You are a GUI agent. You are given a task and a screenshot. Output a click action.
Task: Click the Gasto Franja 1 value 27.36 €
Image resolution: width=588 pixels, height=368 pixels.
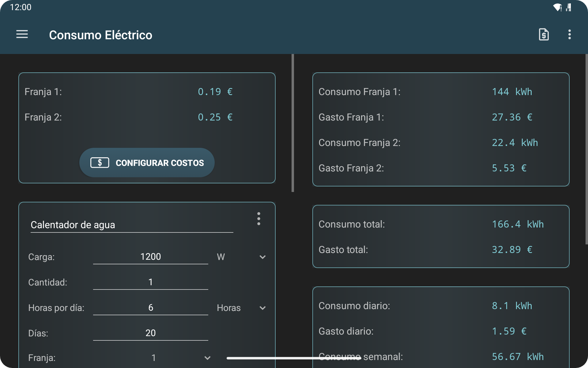pos(512,117)
